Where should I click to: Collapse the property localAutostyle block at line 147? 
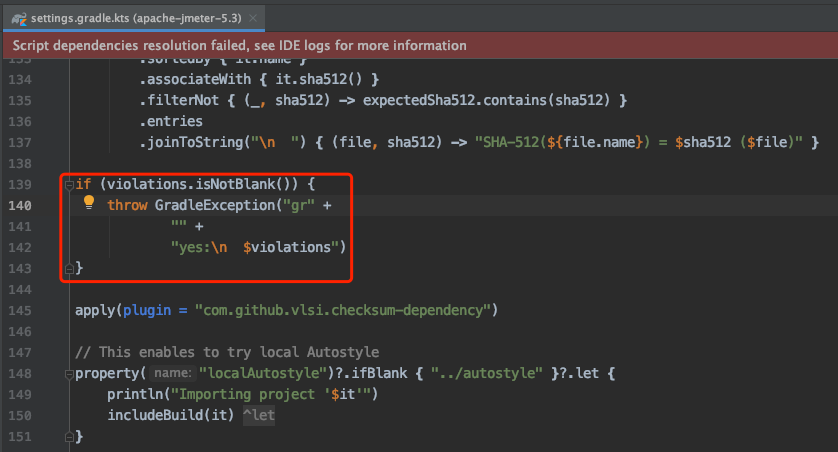pos(67,373)
